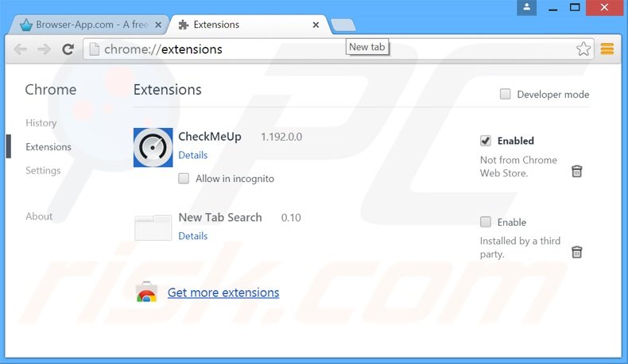Remove New Tab Search with its trash icon
628x364 pixels.
click(576, 252)
